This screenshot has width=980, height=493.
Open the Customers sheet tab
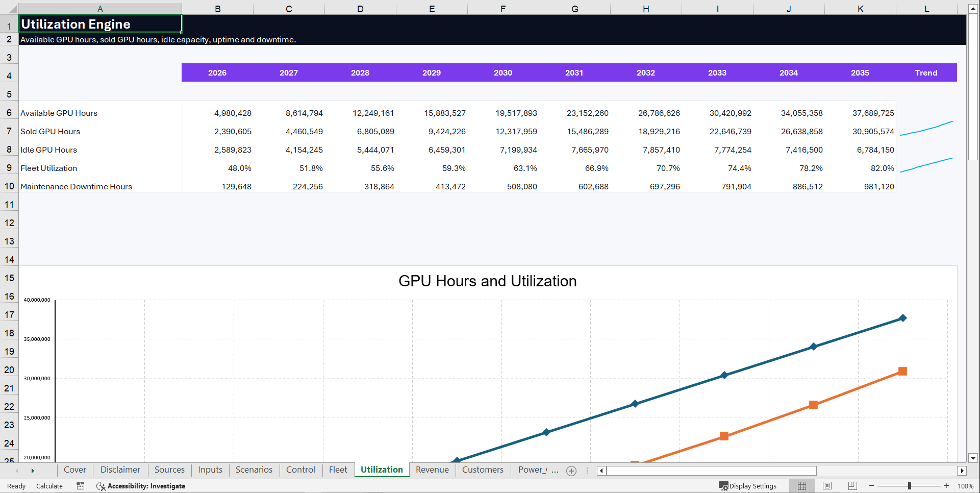tap(483, 470)
